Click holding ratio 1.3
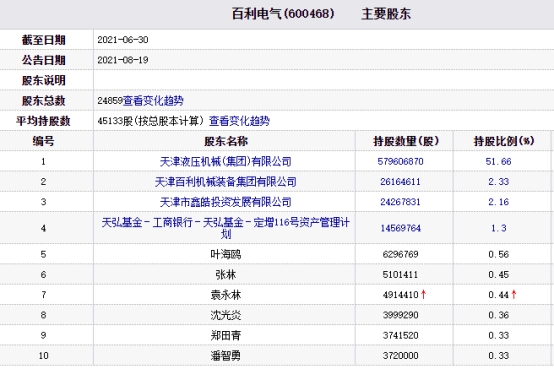554x369 pixels. (498, 228)
